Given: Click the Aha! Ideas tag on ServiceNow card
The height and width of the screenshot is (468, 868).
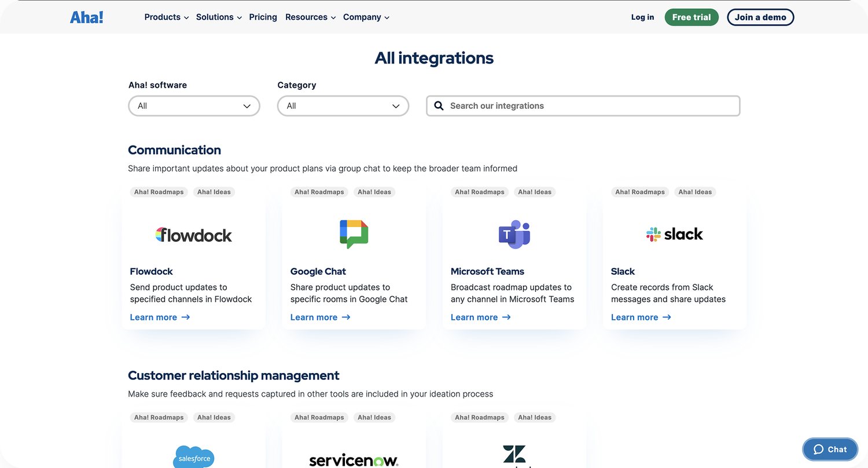Looking at the screenshot, I should tap(374, 417).
